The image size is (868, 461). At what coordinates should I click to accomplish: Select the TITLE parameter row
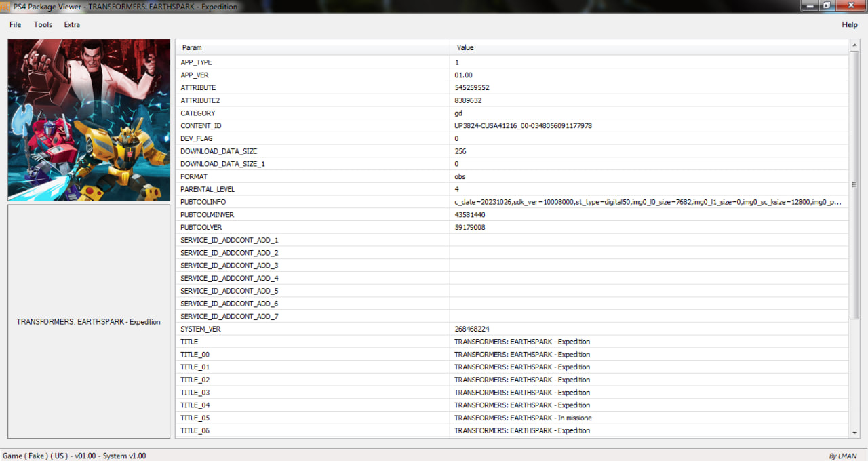coord(512,342)
